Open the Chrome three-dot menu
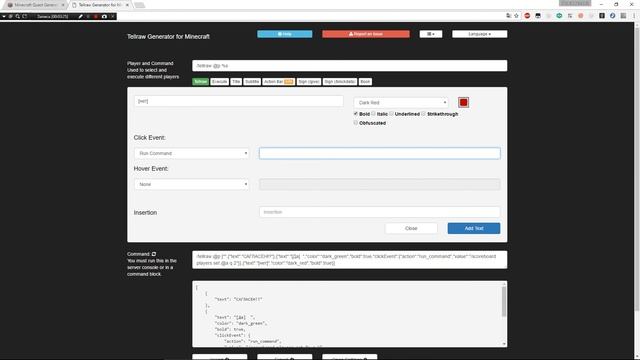 coord(634,16)
